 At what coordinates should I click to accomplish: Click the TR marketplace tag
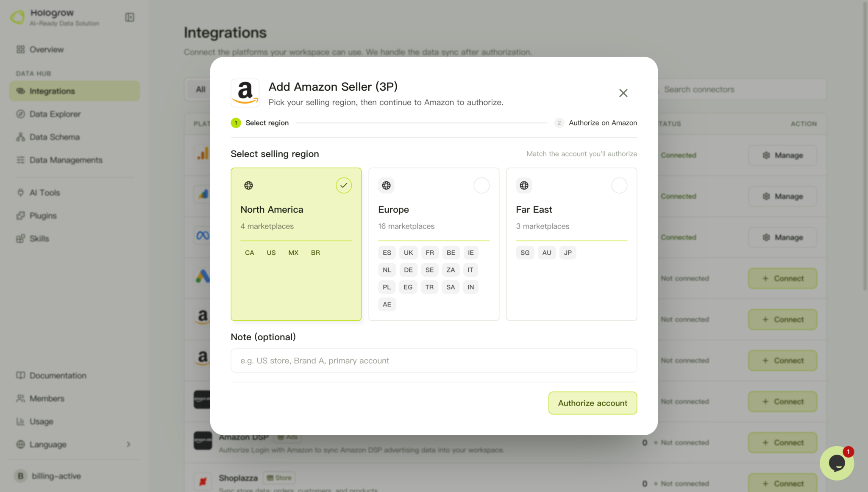coord(429,287)
